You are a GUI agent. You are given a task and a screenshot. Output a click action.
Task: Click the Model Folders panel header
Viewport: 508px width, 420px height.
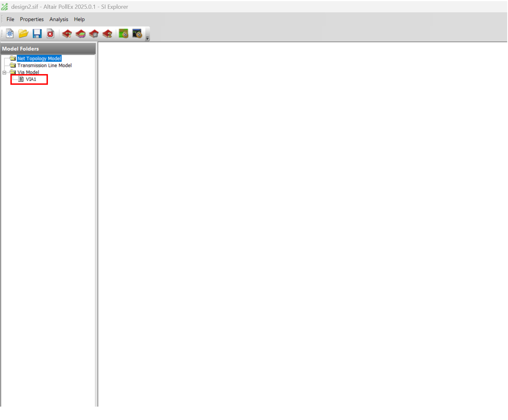tap(48, 49)
